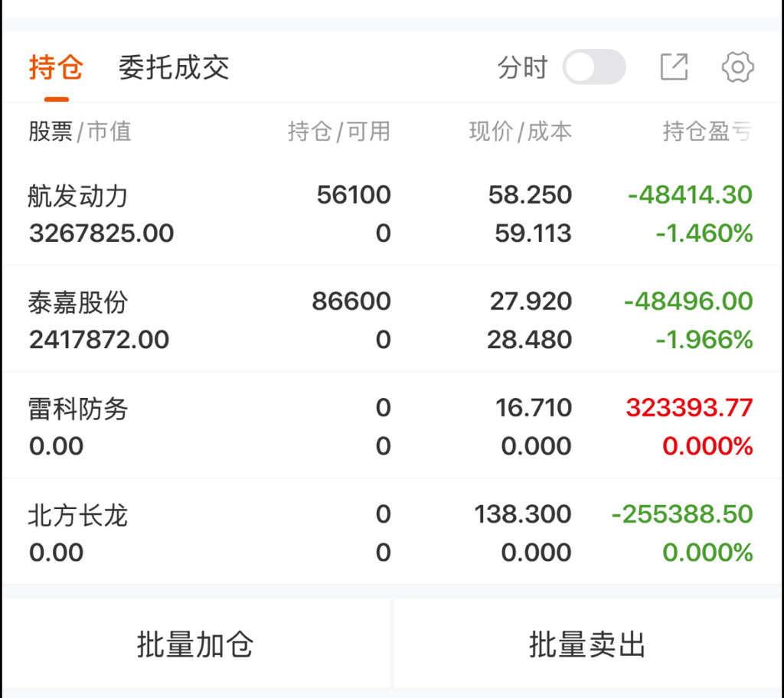Open the 航发动力 stock row

click(78, 197)
